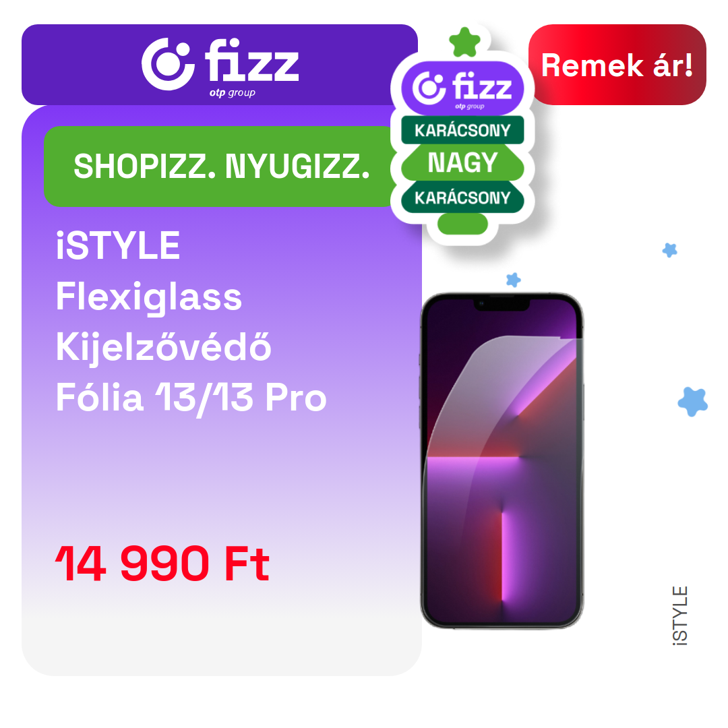Click the small fizz logo in Christmas badge

click(462, 88)
